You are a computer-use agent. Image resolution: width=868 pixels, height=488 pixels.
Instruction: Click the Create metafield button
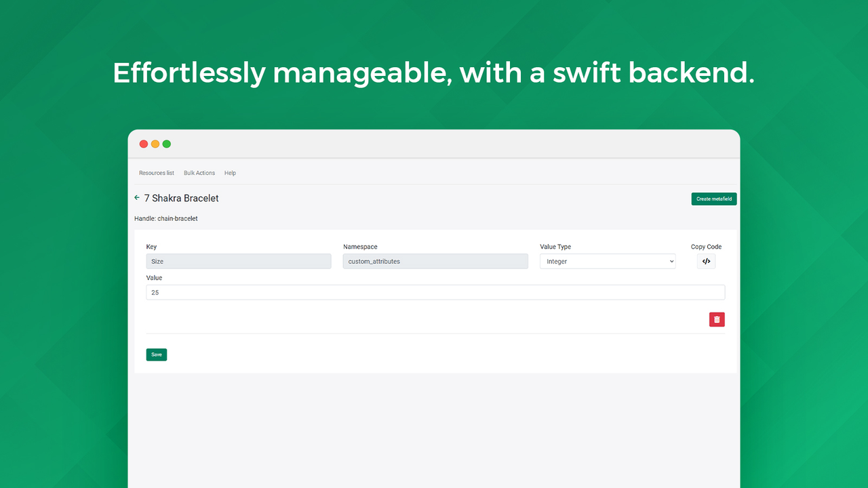tap(713, 199)
